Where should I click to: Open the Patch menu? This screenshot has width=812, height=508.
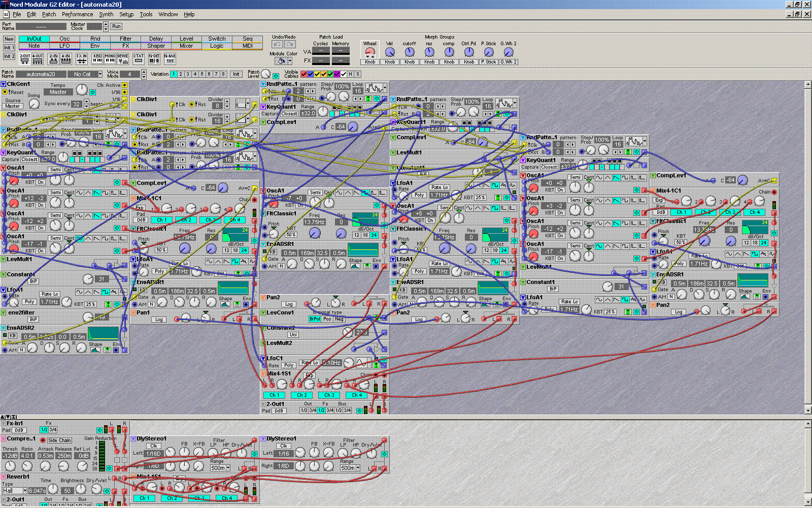tap(49, 14)
